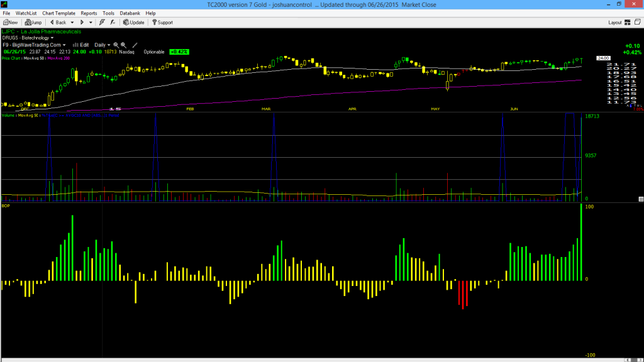The width and height of the screenshot is (644, 362).
Task: Open the Databank menu
Action: [x=130, y=13]
